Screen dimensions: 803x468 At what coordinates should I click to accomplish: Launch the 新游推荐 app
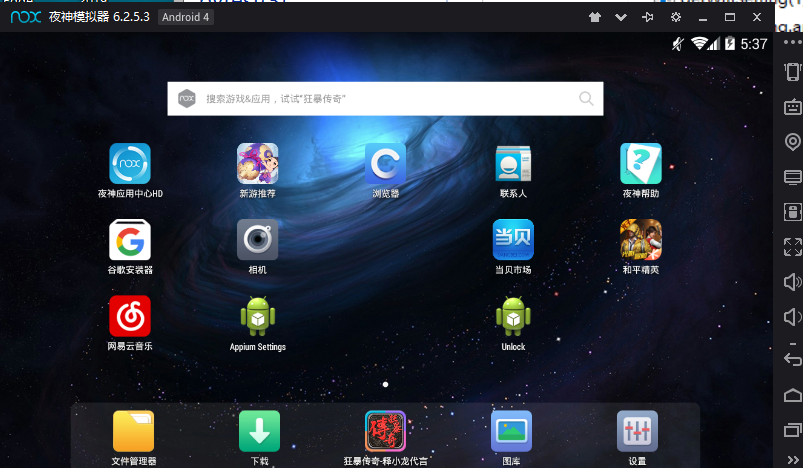coord(258,164)
